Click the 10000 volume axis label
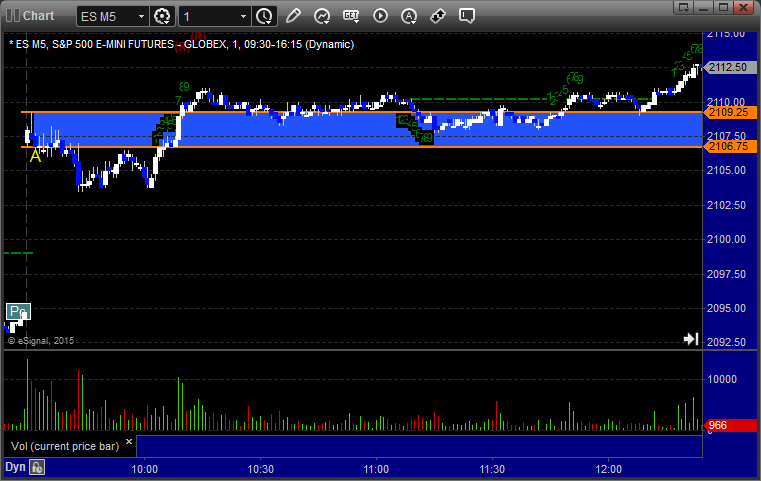The image size is (761, 481). tap(722, 379)
